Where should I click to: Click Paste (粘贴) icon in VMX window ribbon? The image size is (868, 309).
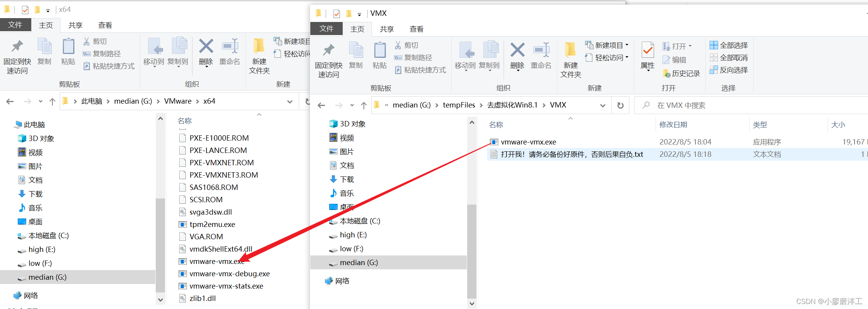point(380,55)
